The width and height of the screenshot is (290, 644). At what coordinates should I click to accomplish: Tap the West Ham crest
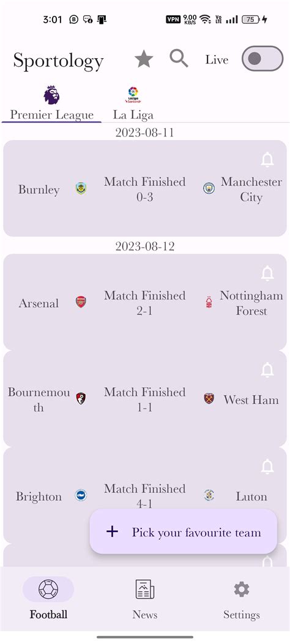pyautogui.click(x=209, y=399)
